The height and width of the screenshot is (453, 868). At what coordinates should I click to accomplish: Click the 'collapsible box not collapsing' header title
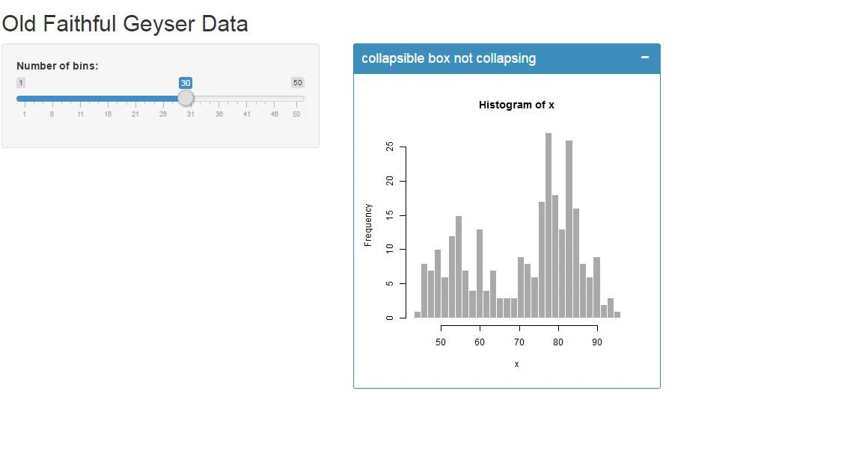[x=449, y=58]
